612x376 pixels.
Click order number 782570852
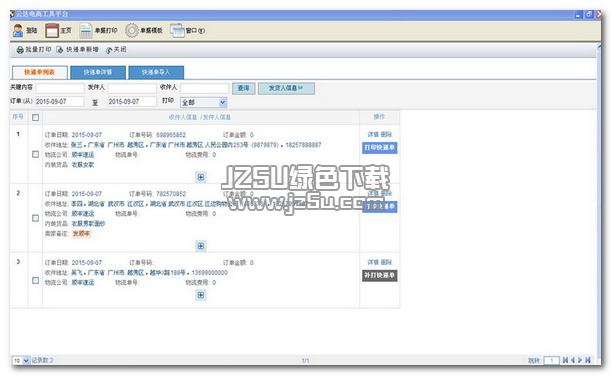pyautogui.click(x=171, y=194)
